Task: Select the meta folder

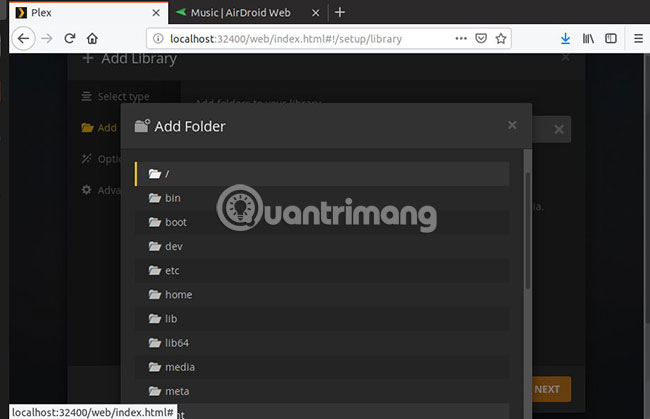Action: pyautogui.click(x=322, y=391)
